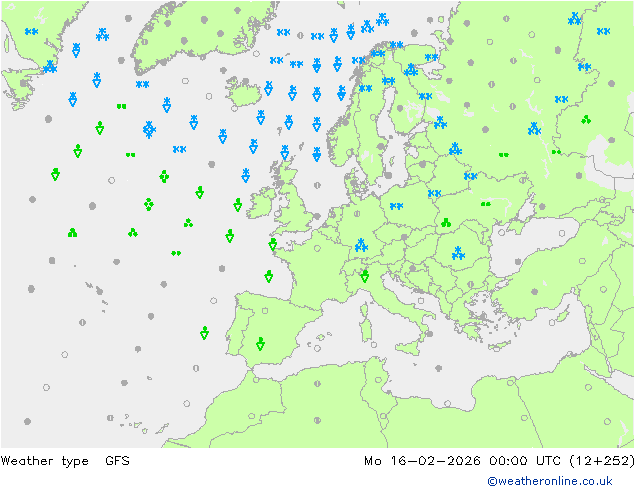Screen dimensions: 634x490
Task: Click the snow symbol over Estonia
Action: tap(440, 122)
